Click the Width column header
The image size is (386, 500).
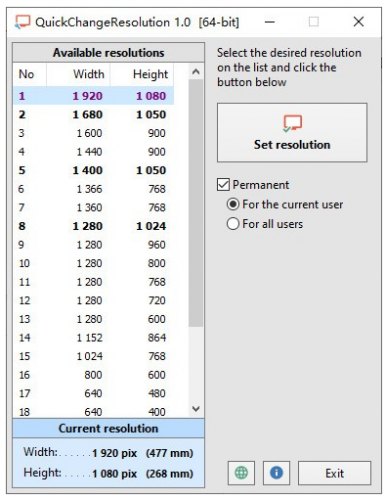[78, 74]
